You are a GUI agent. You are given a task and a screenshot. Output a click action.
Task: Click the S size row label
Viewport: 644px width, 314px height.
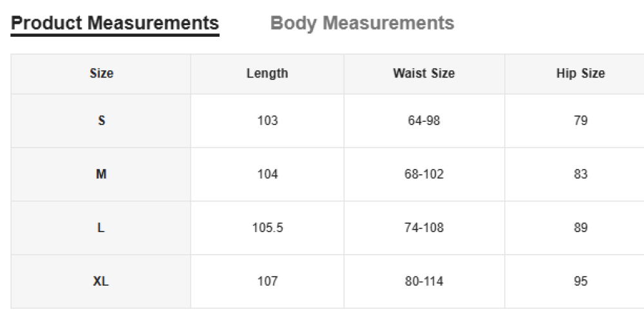[x=101, y=121]
